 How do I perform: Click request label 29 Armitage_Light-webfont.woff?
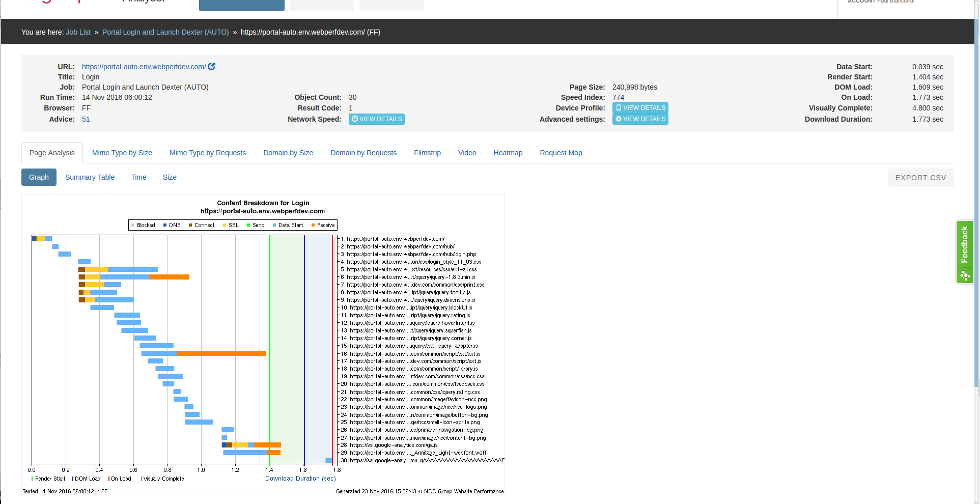pos(413,453)
